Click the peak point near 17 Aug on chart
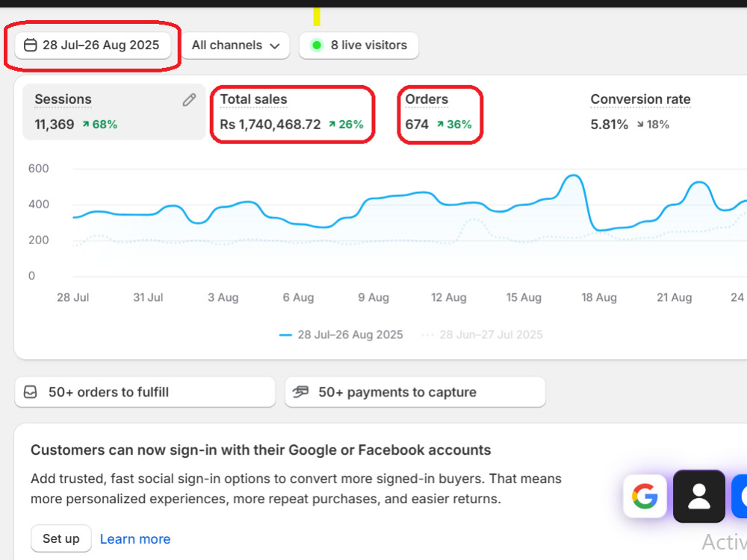Screen dimensions: 747x560 pyautogui.click(x=574, y=175)
